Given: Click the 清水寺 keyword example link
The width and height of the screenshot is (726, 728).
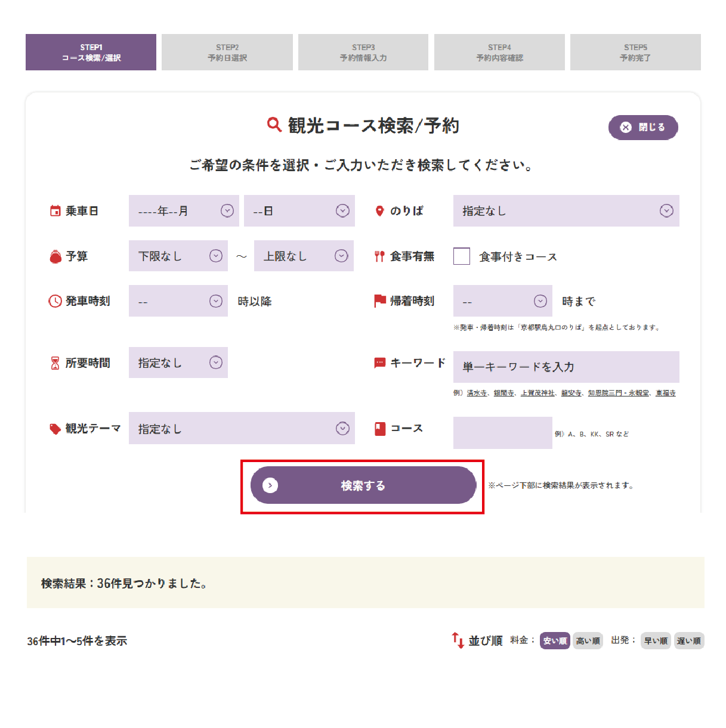Looking at the screenshot, I should (x=477, y=393).
